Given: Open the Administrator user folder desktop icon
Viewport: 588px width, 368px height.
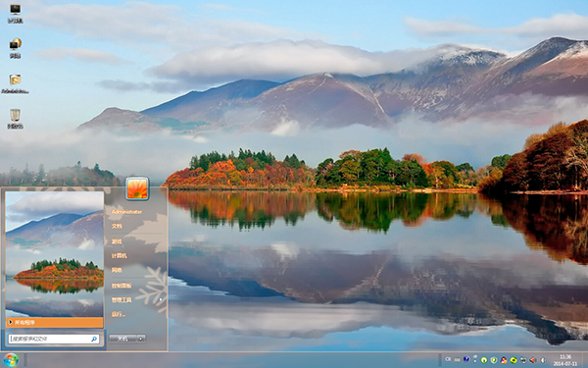Looking at the screenshot, I should [x=15, y=83].
